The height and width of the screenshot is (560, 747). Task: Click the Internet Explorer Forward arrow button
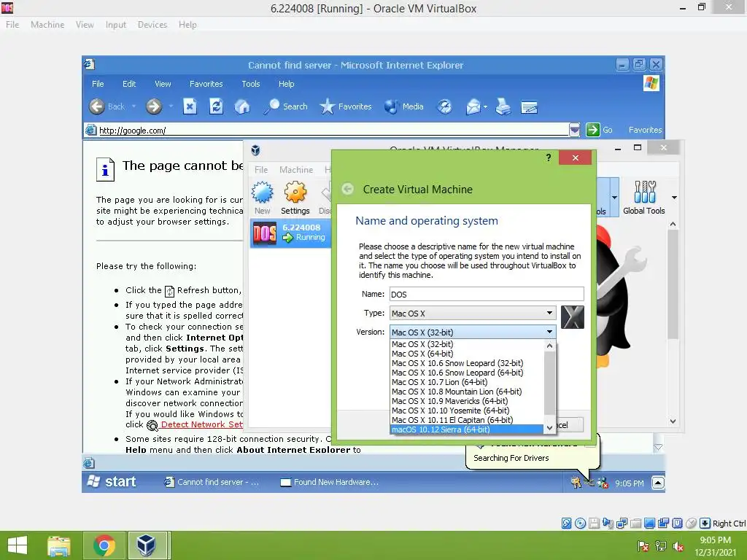click(x=154, y=106)
